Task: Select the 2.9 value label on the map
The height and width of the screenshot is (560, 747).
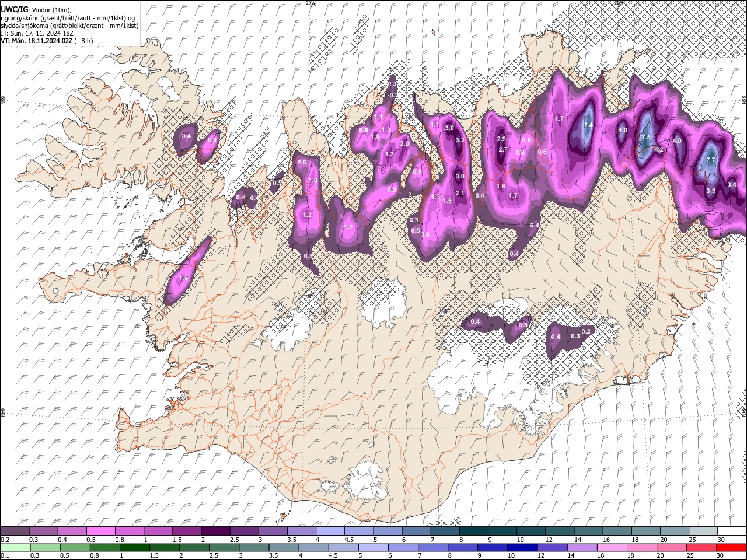Action: point(501,139)
